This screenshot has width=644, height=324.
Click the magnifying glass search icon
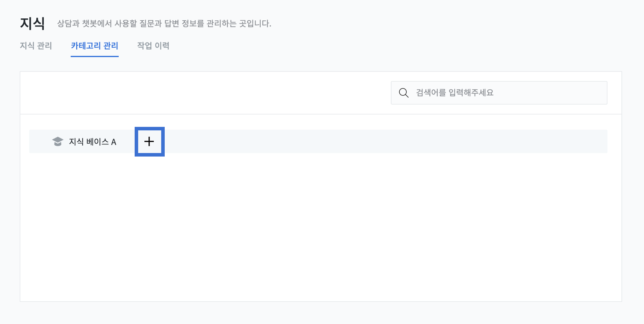click(x=404, y=93)
